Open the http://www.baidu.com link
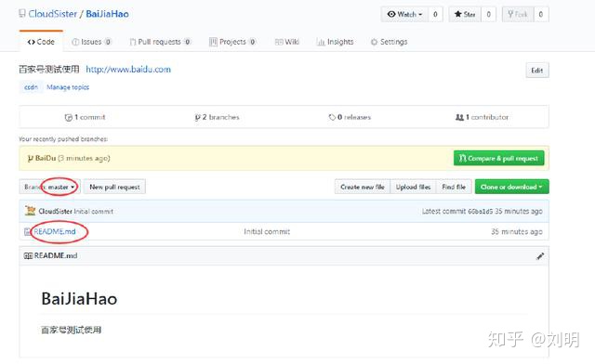 click(x=128, y=70)
